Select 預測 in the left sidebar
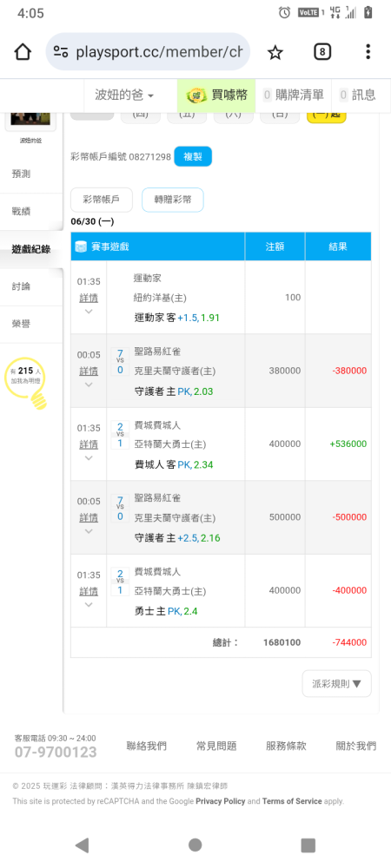391x868 pixels. 31,174
